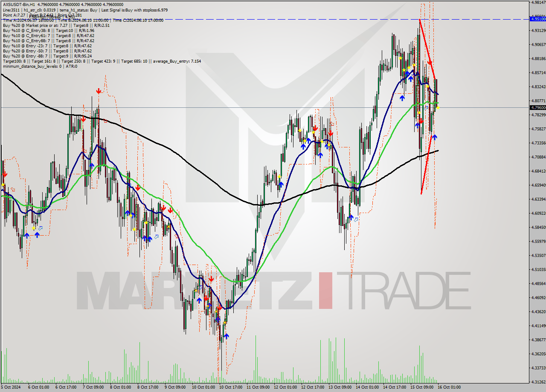Click the '10 Oct 01:00' time axis label

click(x=203, y=387)
